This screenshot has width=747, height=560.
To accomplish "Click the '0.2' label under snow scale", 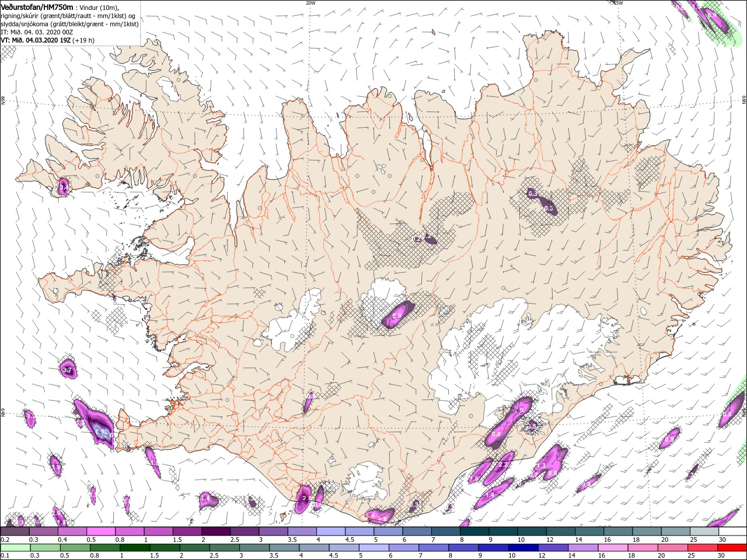I will click(4, 540).
